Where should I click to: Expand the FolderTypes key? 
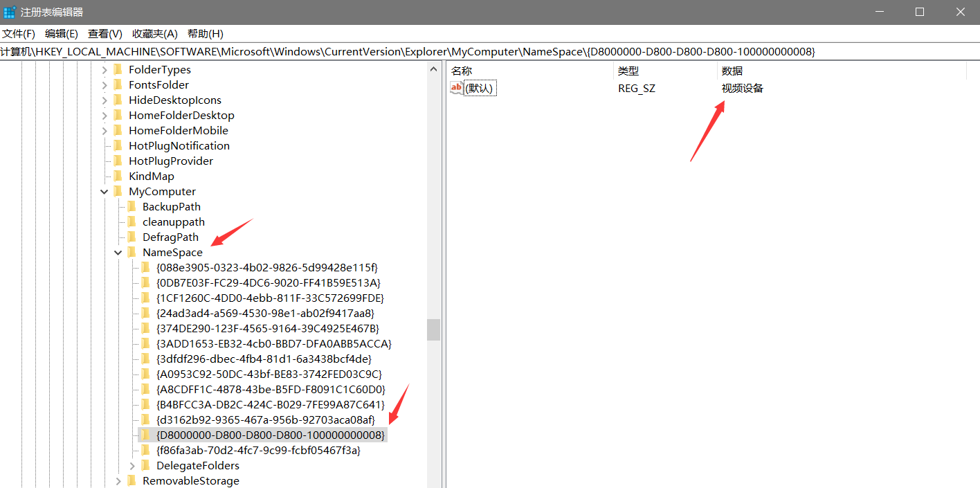coord(105,70)
